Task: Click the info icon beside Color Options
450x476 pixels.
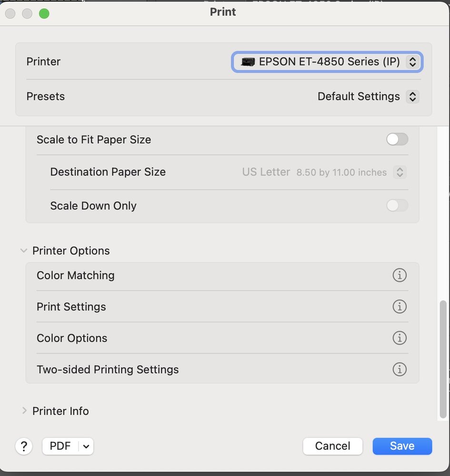Action: coord(400,338)
